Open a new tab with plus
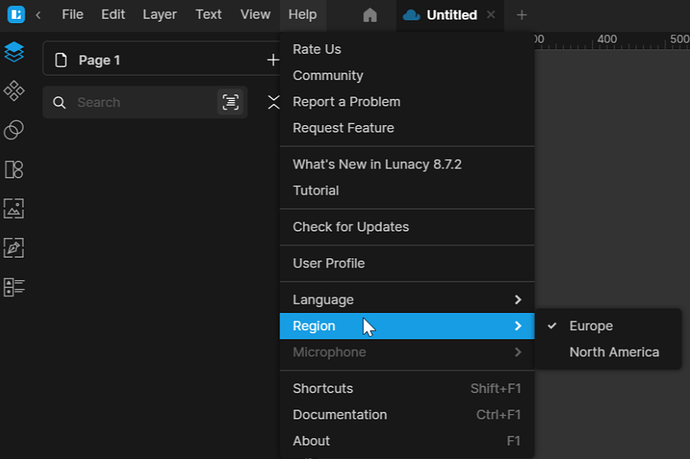Screen dimensions: 690x459 point(521,15)
